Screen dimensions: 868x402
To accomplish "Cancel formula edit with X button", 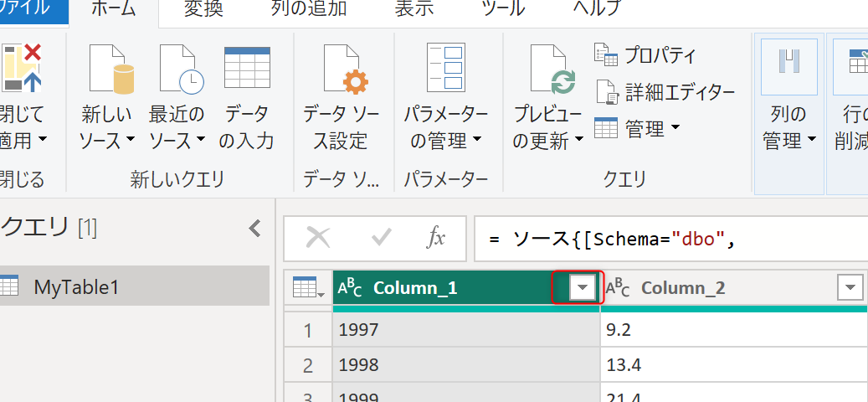I will pos(318,238).
